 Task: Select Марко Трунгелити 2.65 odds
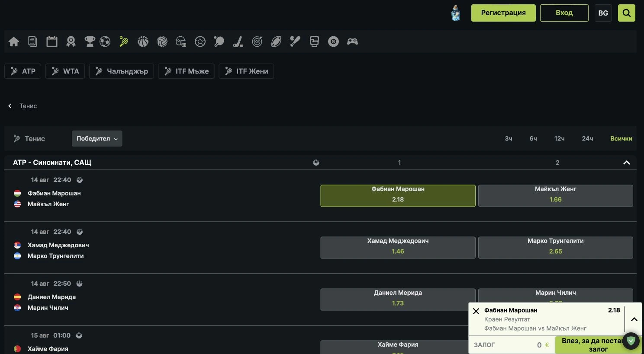(555, 248)
